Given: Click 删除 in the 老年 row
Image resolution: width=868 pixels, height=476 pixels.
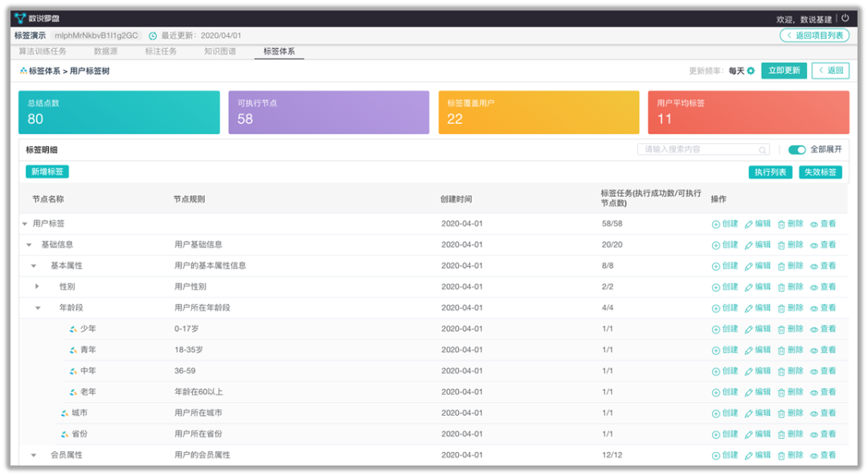Looking at the screenshot, I should coord(790,392).
